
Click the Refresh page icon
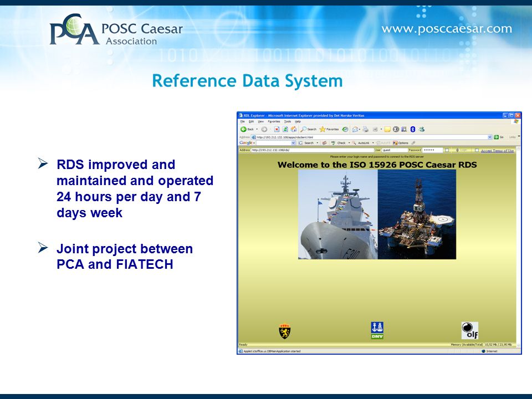tap(285, 129)
